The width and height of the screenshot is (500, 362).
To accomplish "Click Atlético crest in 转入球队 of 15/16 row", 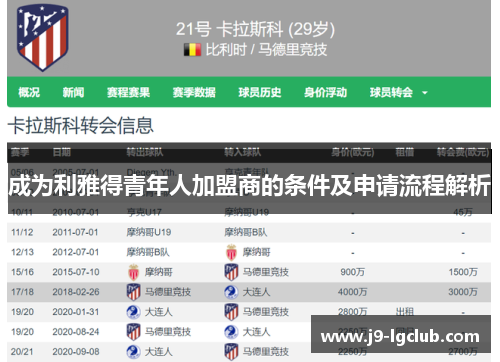I will pos(231,272).
